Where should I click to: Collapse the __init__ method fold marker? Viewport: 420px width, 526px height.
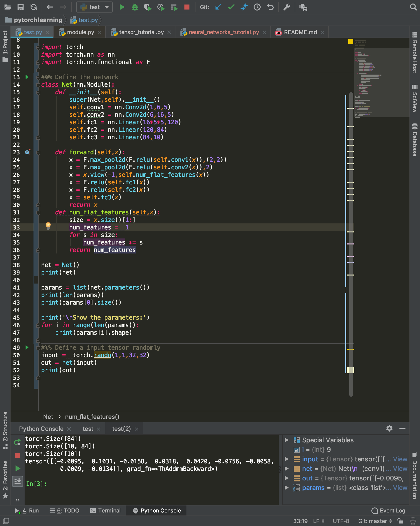38,92
